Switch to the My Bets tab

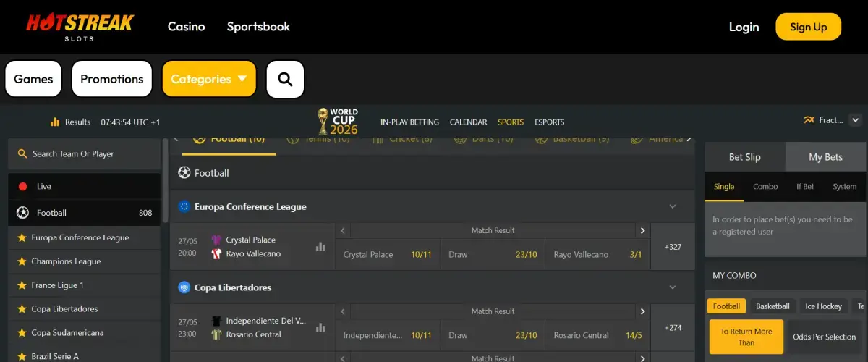click(x=826, y=157)
